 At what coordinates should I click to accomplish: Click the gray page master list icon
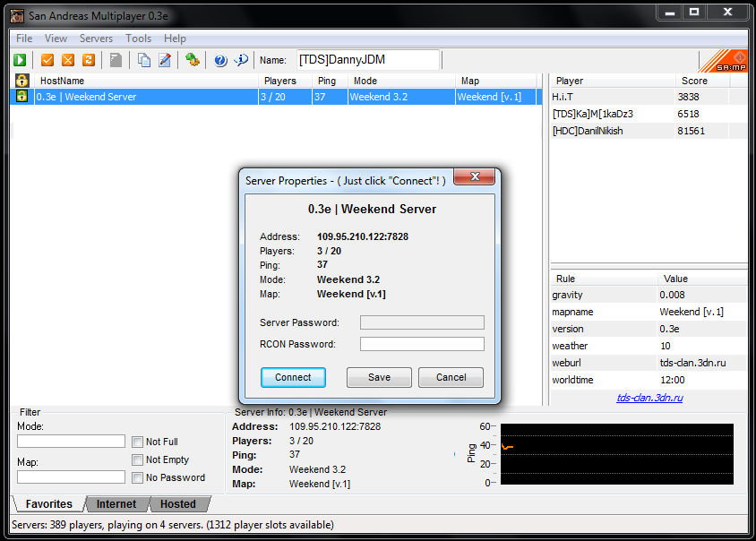coord(116,60)
